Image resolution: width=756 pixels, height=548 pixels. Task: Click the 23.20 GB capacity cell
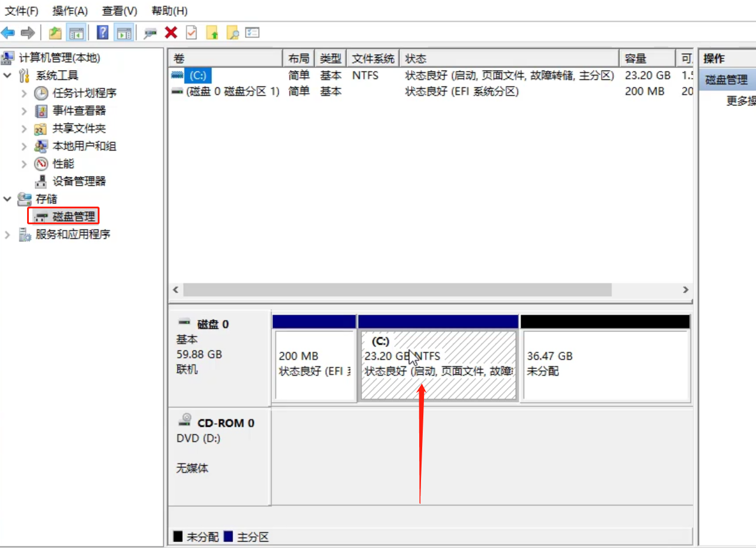coord(648,75)
